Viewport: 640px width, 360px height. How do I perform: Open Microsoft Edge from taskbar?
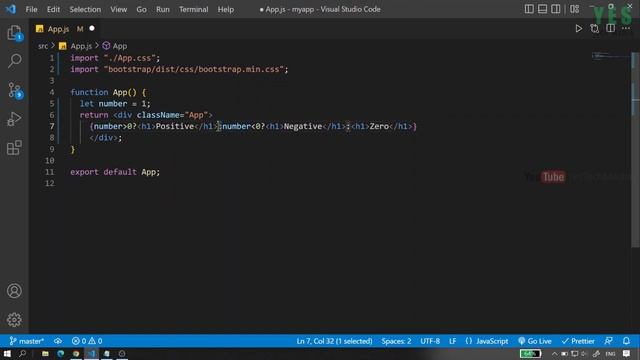pyautogui.click(x=61, y=353)
